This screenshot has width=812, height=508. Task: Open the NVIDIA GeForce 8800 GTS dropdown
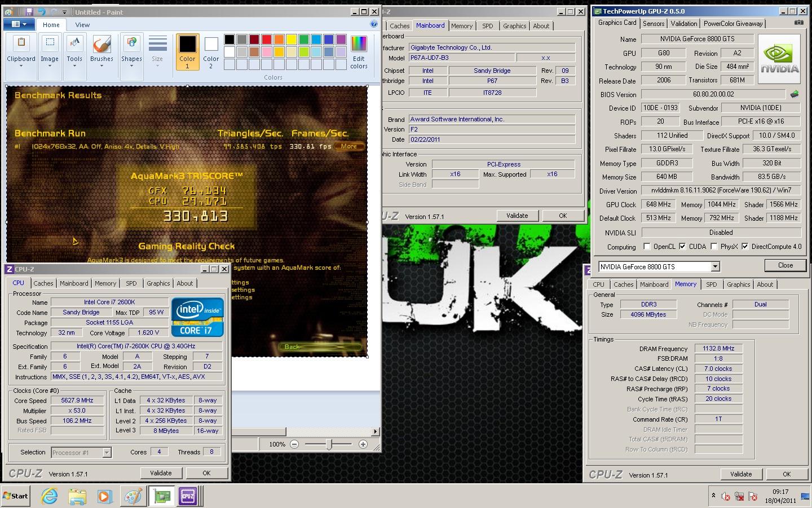[715, 266]
